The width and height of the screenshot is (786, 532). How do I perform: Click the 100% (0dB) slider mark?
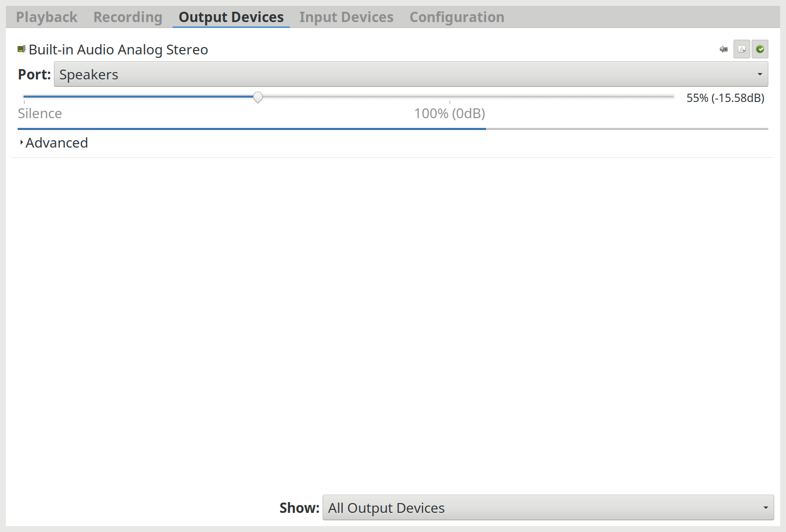point(450,113)
